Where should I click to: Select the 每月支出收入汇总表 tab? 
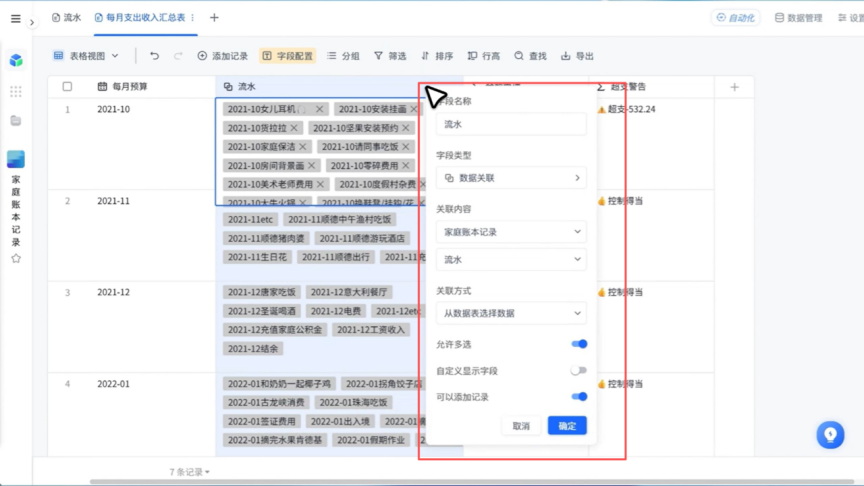point(141,18)
